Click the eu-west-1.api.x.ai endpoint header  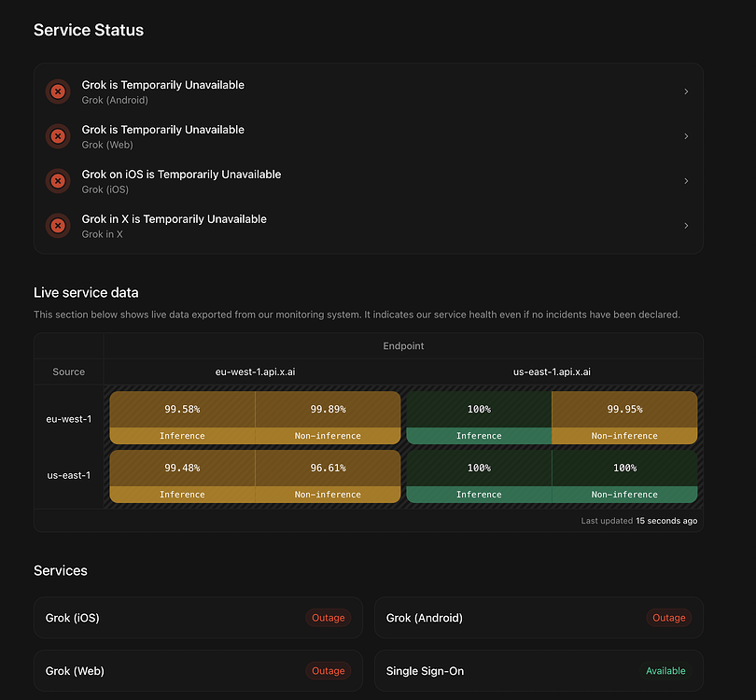click(255, 371)
